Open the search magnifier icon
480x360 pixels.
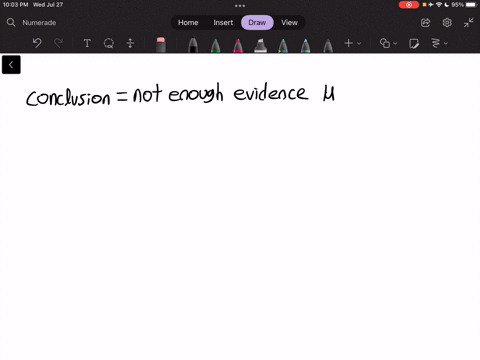pyautogui.click(x=11, y=22)
